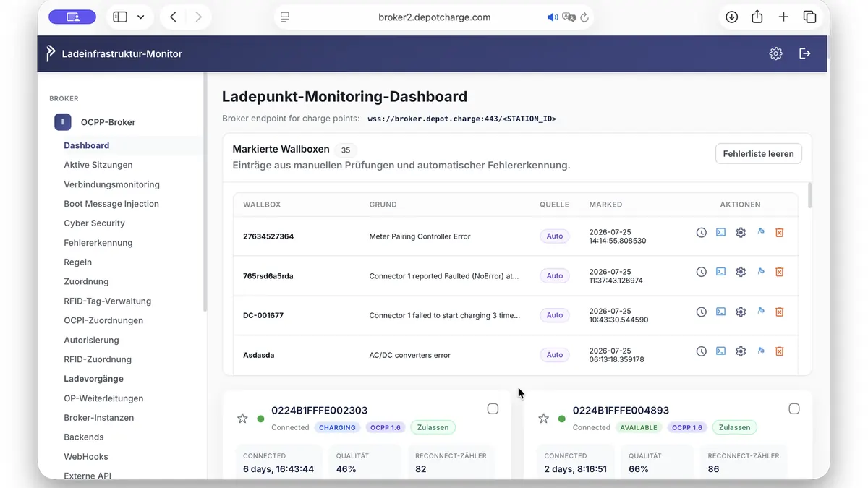The width and height of the screenshot is (868, 488).
Task: Open terminal console for wallbox 27634527364
Action: (x=721, y=233)
